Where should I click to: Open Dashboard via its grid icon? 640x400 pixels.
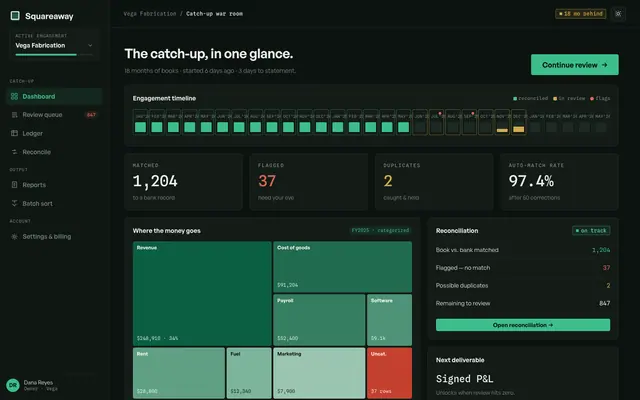[x=14, y=96]
